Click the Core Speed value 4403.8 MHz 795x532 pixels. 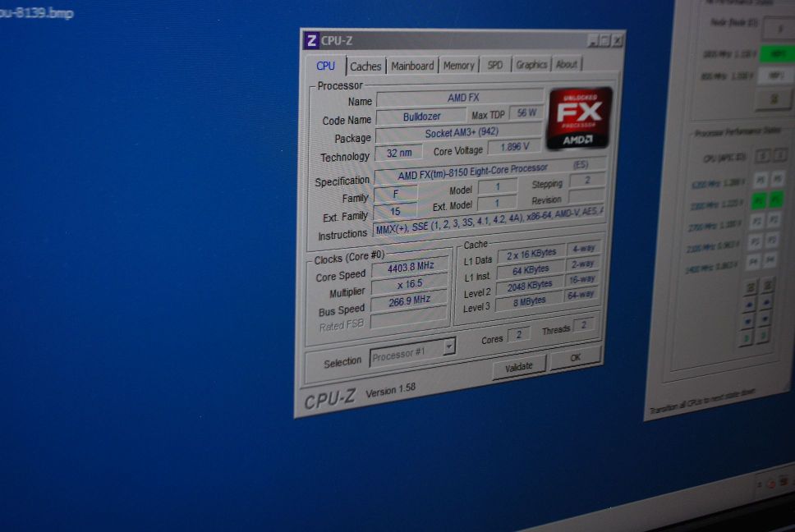410,267
